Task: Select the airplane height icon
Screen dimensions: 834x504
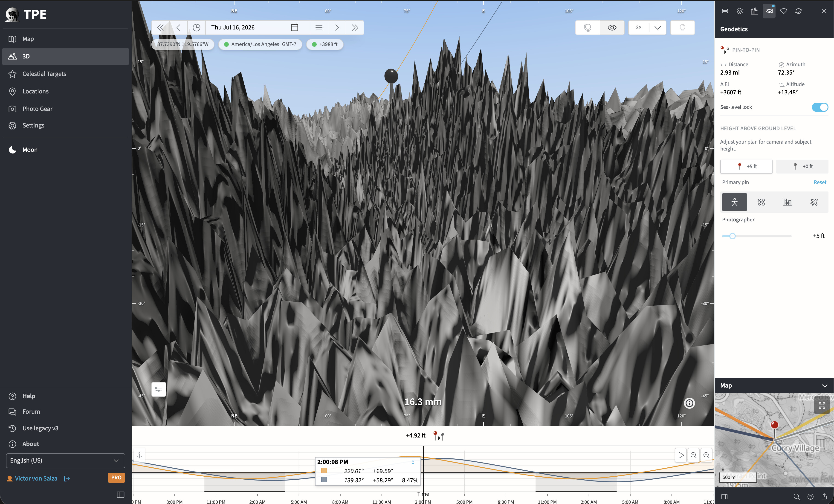Action: (814, 202)
